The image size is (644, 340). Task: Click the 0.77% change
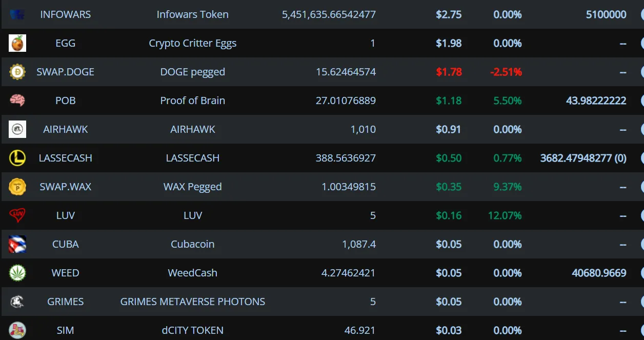tap(508, 158)
